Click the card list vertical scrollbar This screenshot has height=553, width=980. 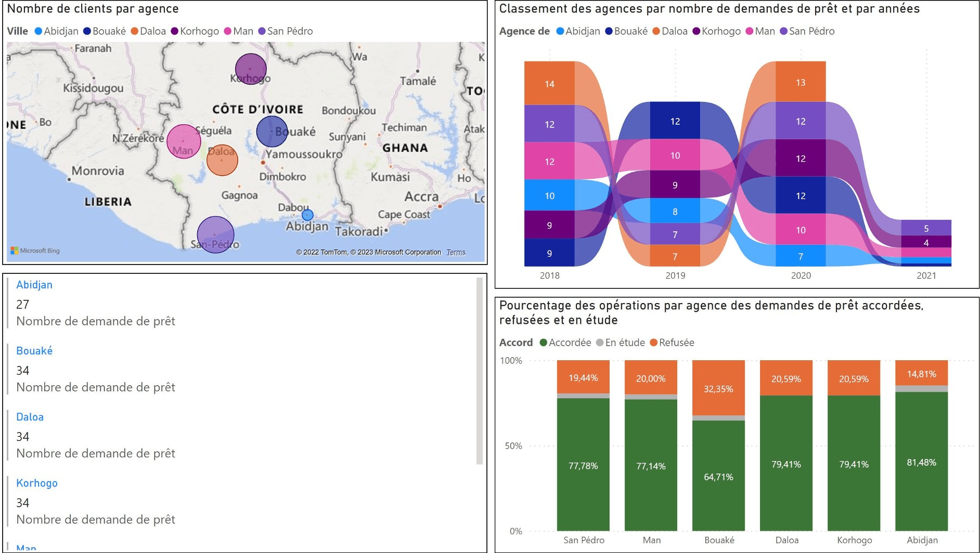[x=480, y=371]
